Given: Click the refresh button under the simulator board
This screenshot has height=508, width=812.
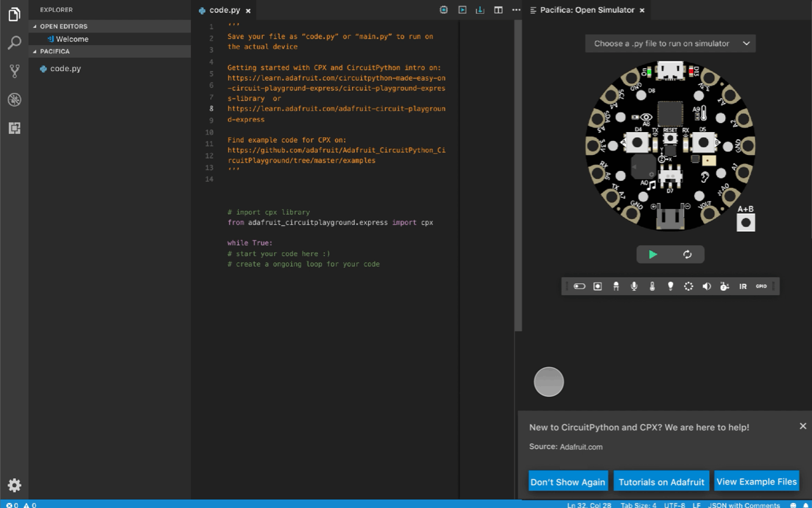Looking at the screenshot, I should pyautogui.click(x=687, y=255).
